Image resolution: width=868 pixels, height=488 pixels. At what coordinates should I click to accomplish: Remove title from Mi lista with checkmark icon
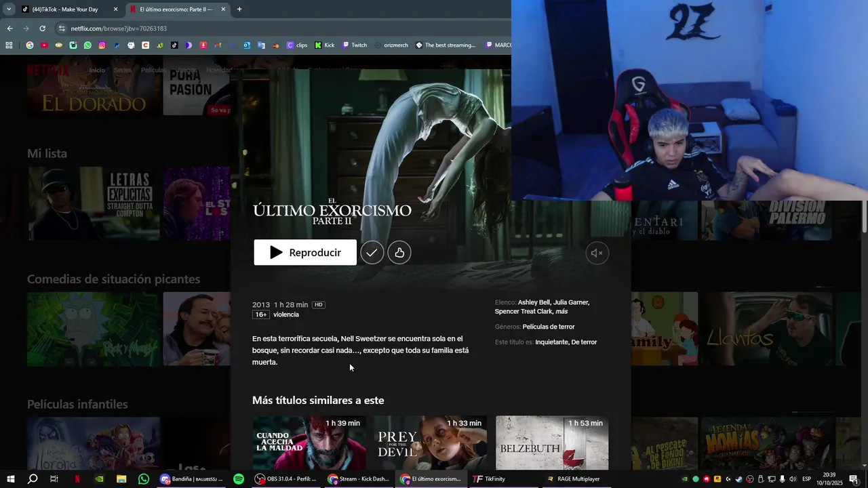(372, 252)
